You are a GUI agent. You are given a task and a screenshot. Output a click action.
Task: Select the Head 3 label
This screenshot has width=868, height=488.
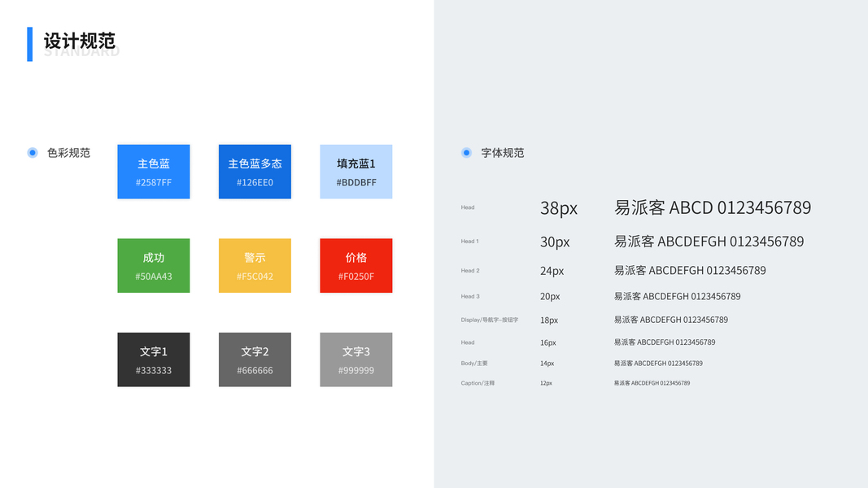click(470, 297)
